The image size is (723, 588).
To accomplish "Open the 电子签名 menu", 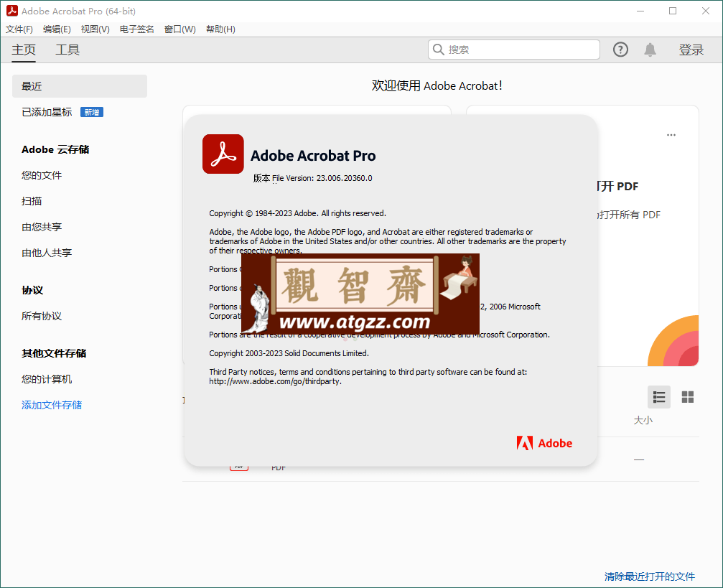I will (x=136, y=29).
